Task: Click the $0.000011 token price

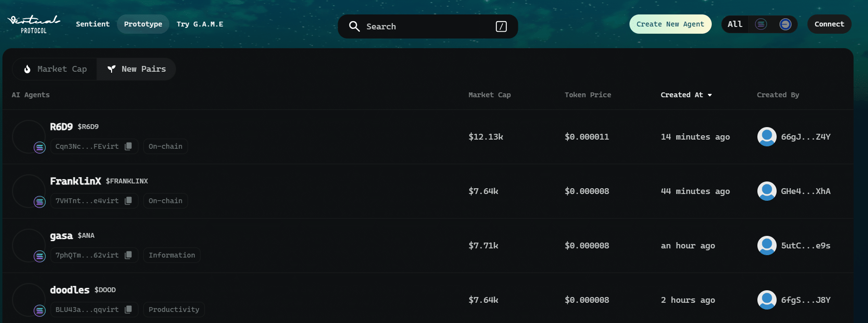Action: tap(587, 137)
